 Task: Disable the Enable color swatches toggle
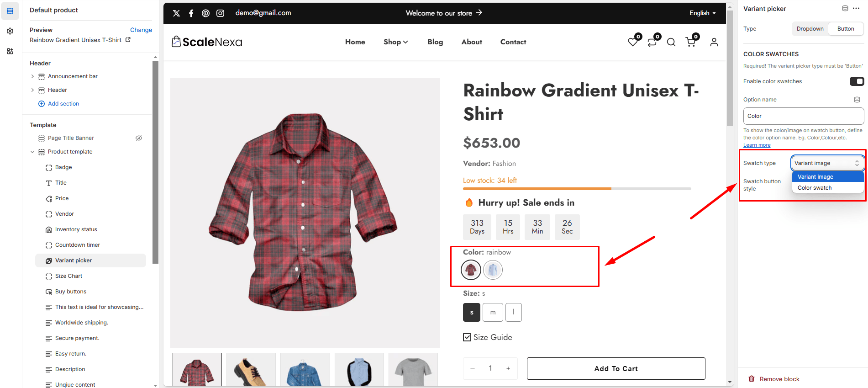(x=857, y=81)
